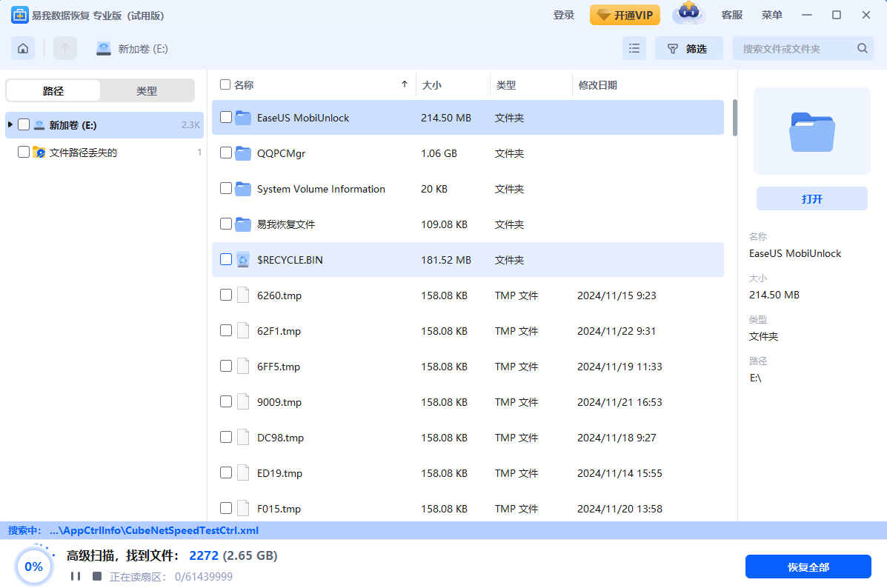Click the ED19.tmp file icon
Image resolution: width=887 pixels, height=588 pixels.
coord(243,473)
